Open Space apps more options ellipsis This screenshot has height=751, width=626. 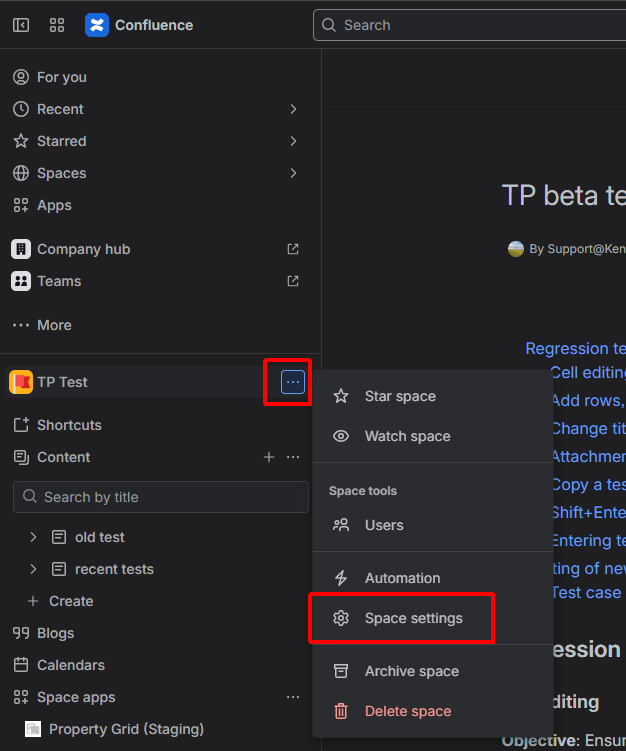click(x=293, y=697)
